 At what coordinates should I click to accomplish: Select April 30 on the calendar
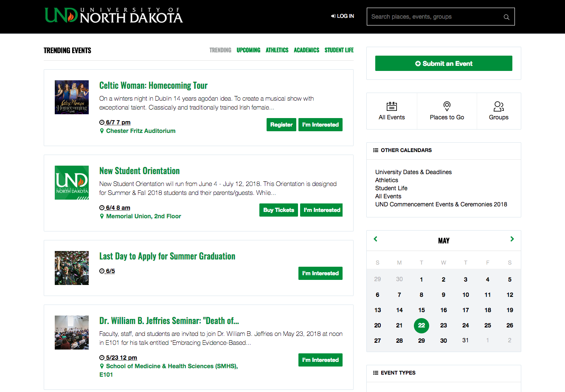point(399,279)
